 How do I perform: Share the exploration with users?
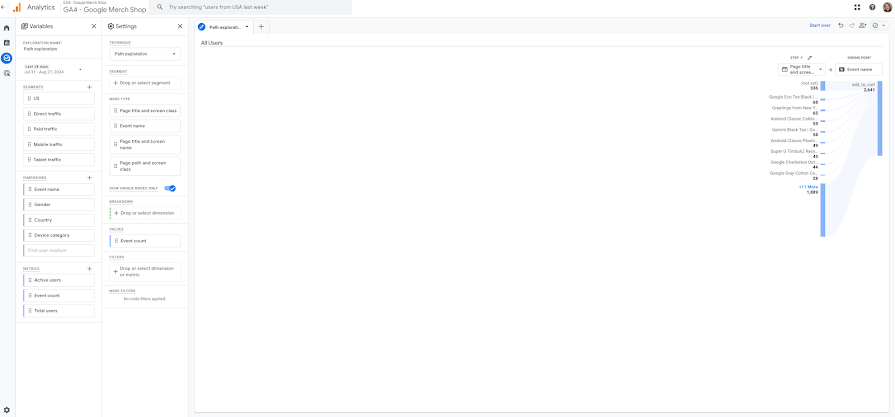[862, 26]
